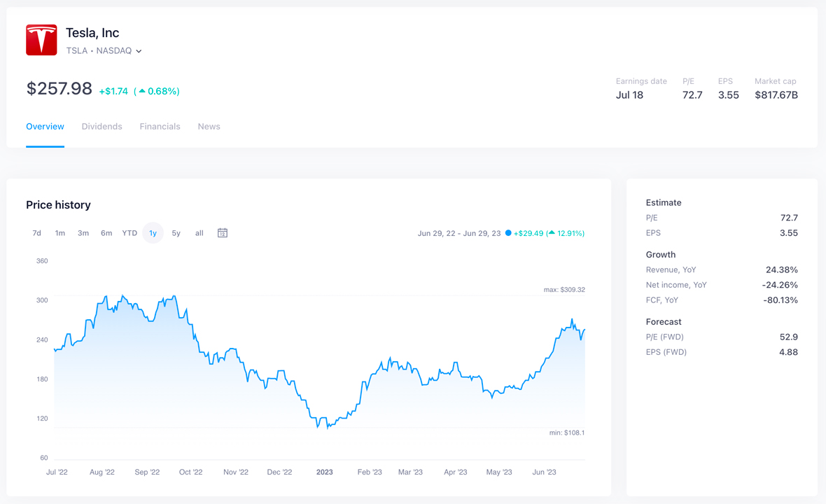Viewport: 826px width, 504px height.
Task: Go to the News tab
Action: [209, 127]
